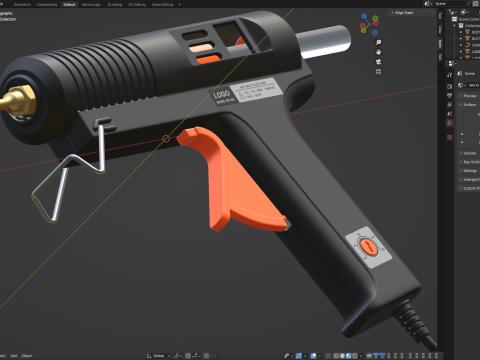
Task: Open outliner editor type dropdown
Action: [453, 12]
